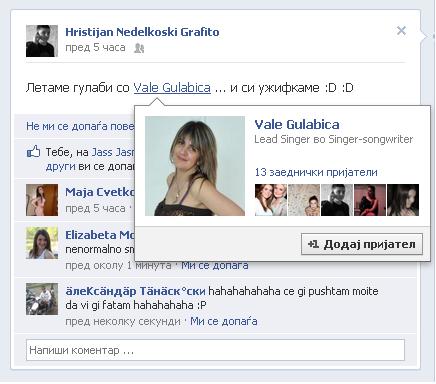Open Hristijan Nedelkoski Grafito profile name link
The image size is (436, 384).
142,32
